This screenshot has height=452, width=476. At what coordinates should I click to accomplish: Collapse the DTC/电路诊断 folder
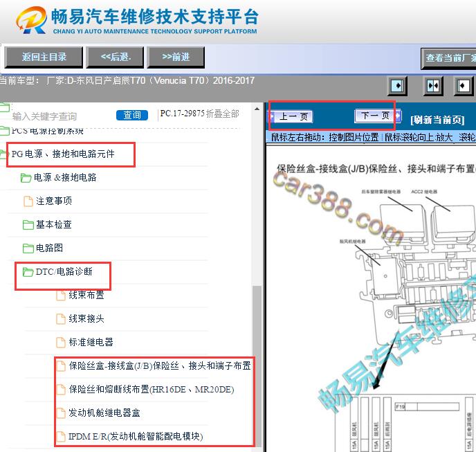pyautogui.click(x=64, y=271)
